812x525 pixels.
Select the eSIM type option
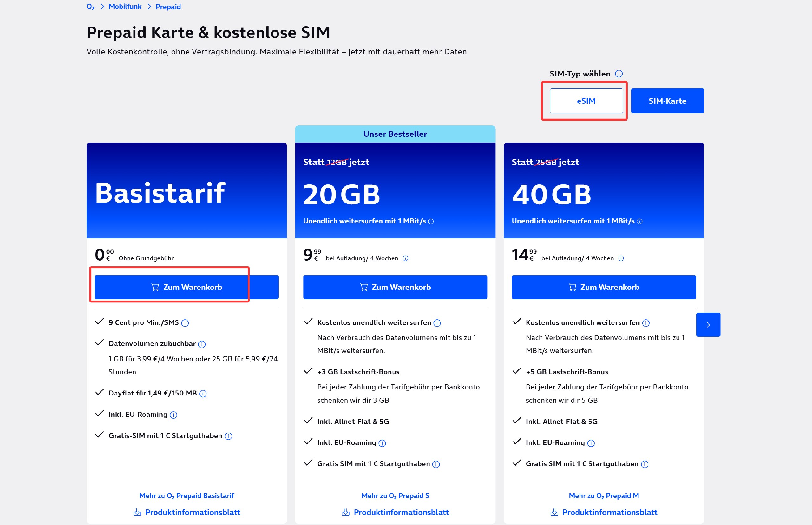[x=586, y=101]
